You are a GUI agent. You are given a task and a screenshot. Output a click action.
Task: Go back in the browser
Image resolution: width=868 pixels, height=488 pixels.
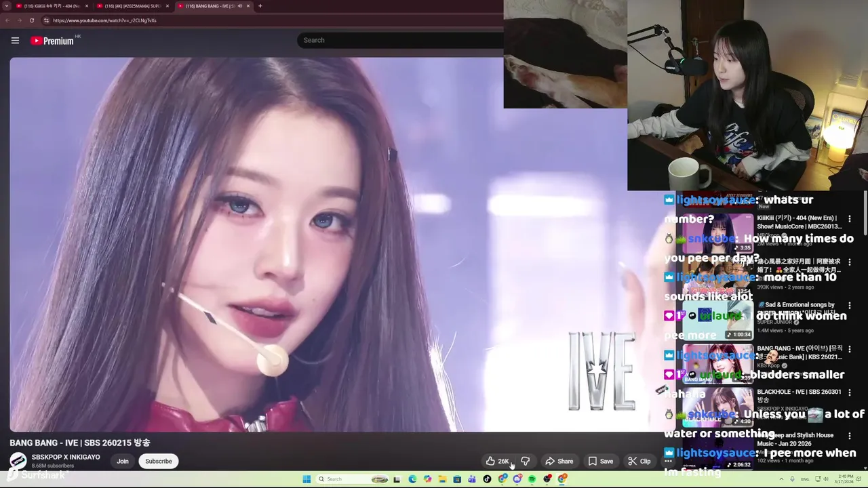pyautogui.click(x=7, y=20)
